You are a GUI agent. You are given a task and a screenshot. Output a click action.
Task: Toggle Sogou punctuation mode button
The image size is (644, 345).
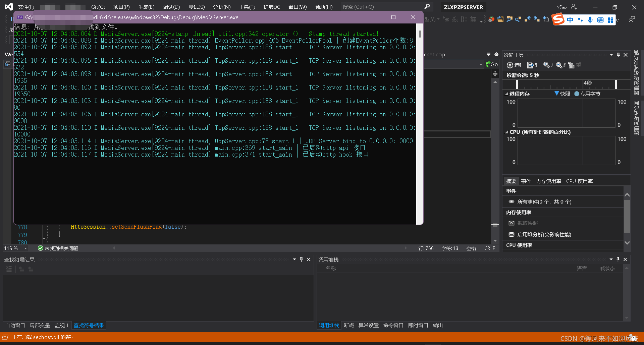click(x=580, y=20)
